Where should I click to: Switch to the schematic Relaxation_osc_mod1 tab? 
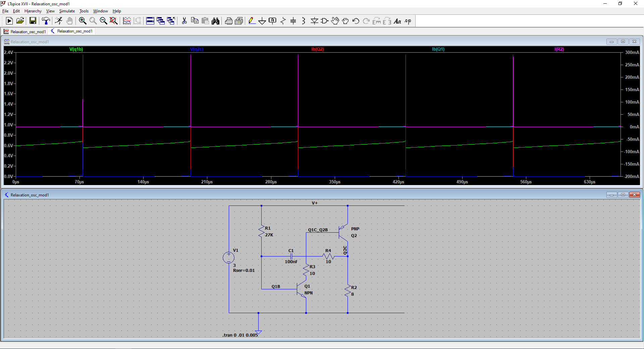coord(72,31)
